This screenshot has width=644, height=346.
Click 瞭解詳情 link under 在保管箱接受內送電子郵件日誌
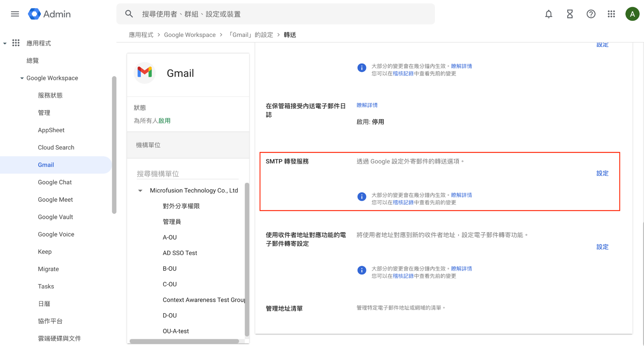coord(367,105)
